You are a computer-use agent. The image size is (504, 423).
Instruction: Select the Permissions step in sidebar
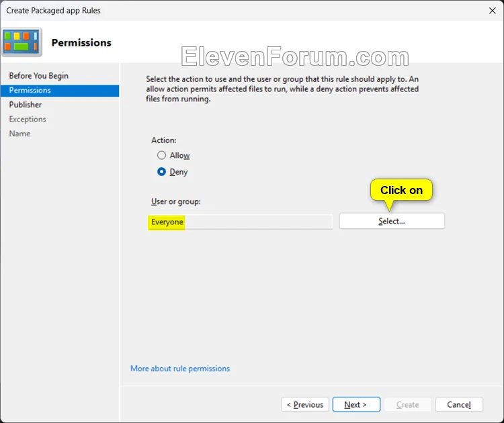coord(60,91)
